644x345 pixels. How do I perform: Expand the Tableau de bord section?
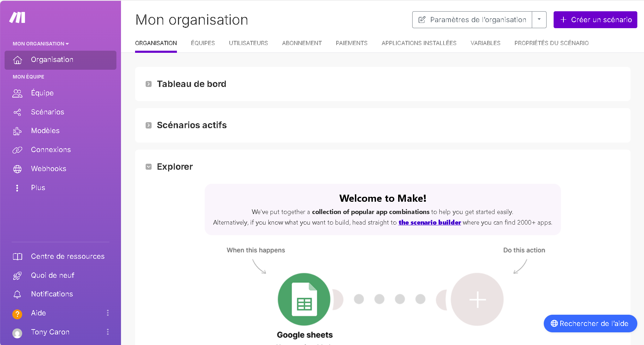[148, 84]
